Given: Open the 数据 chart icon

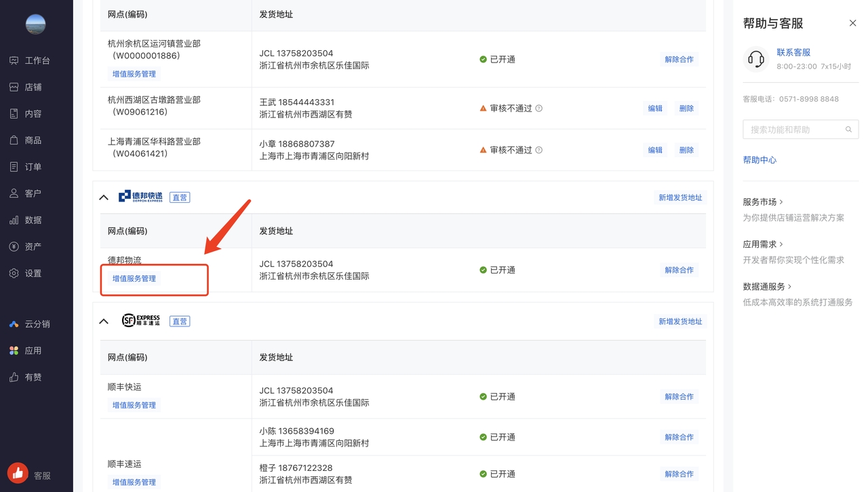Looking at the screenshot, I should click(x=14, y=220).
